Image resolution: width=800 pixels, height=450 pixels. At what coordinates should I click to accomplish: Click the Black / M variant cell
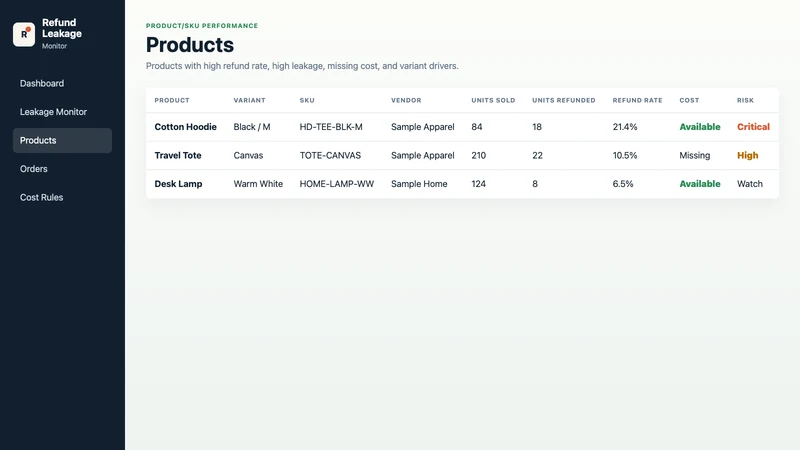coord(252,127)
